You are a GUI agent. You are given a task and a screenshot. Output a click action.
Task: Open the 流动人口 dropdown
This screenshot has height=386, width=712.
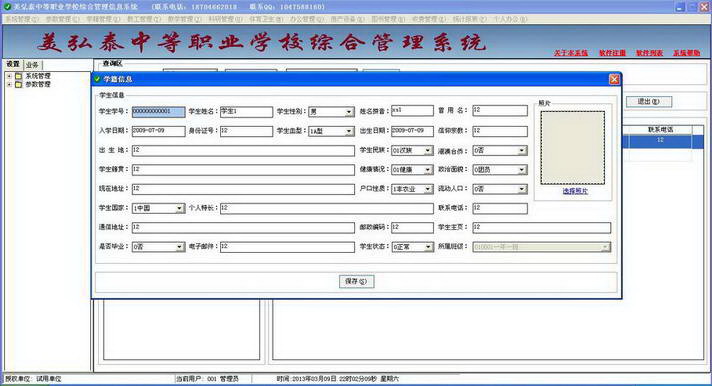click(x=522, y=189)
